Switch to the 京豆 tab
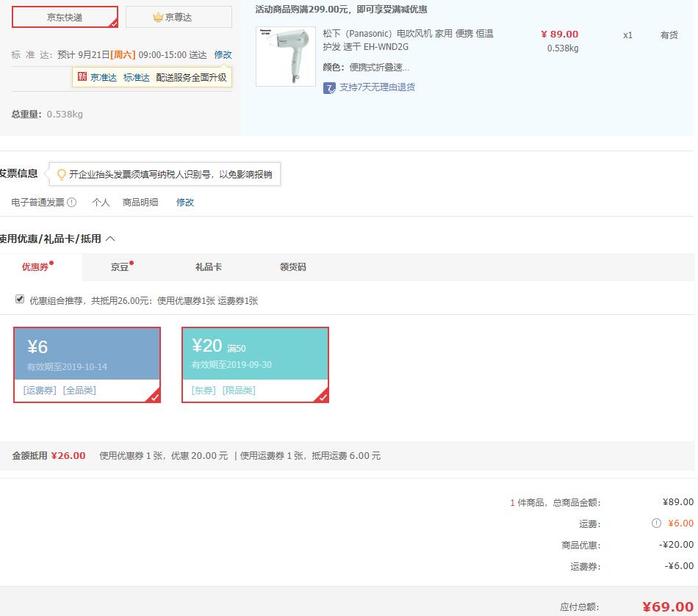Viewport: 698px width, 616px height. coord(120,267)
